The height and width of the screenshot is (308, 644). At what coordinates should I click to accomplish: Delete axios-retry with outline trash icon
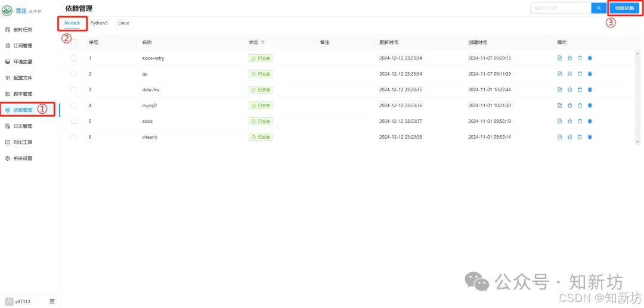coord(580,58)
